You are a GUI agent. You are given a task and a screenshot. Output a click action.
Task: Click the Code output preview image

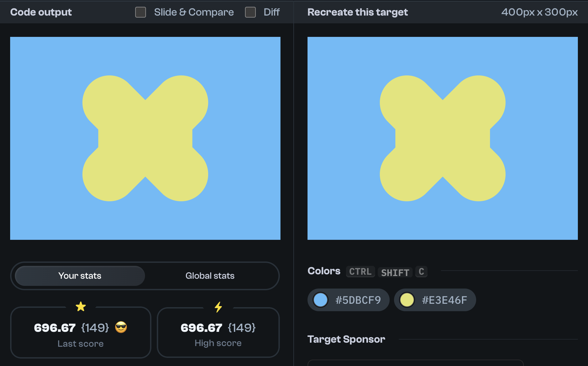145,138
